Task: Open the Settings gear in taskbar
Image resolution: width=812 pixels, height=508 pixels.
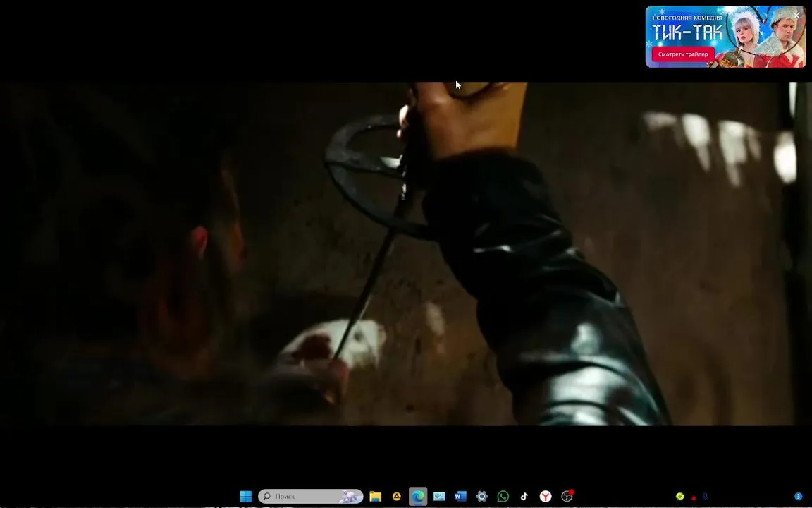Action: coord(481,496)
